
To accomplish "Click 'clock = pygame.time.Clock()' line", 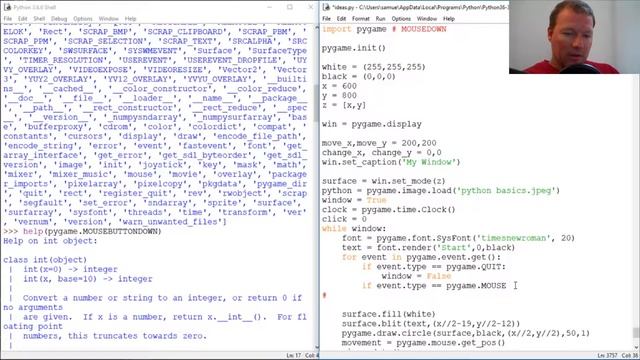I will coord(388,209).
